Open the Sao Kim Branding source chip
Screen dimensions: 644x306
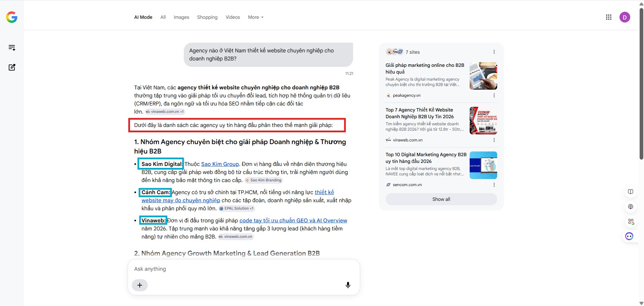click(263, 180)
